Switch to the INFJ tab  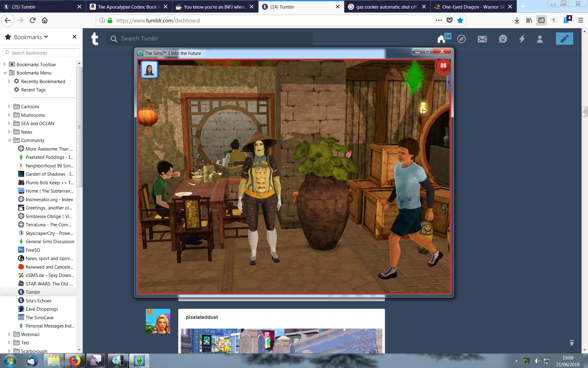pyautogui.click(x=214, y=7)
